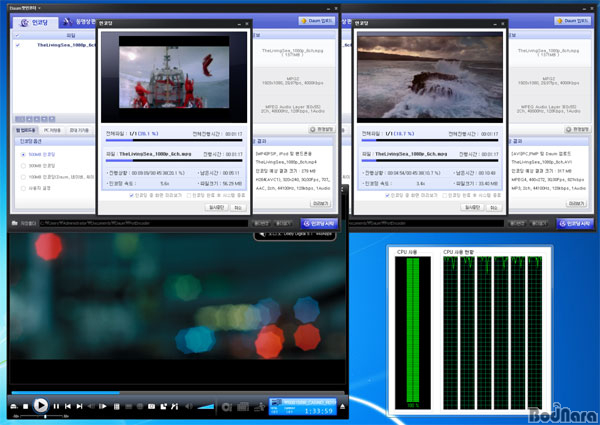Open the PC저장용 tab
Screen dimensions: 600x425
(x=52, y=130)
